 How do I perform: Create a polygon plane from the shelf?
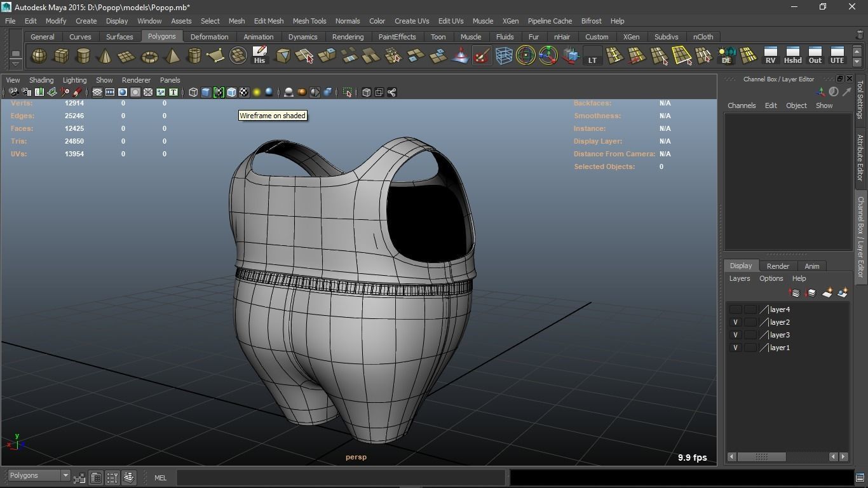tap(127, 56)
